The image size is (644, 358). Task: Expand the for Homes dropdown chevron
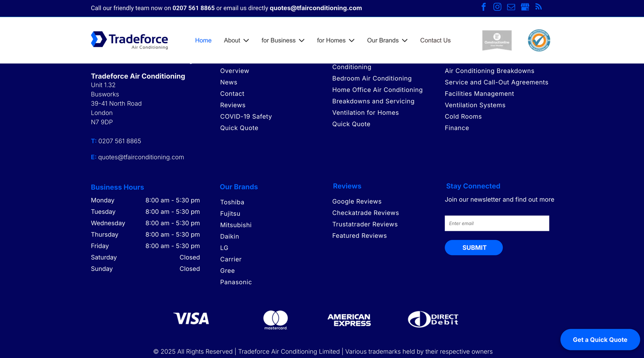point(352,41)
